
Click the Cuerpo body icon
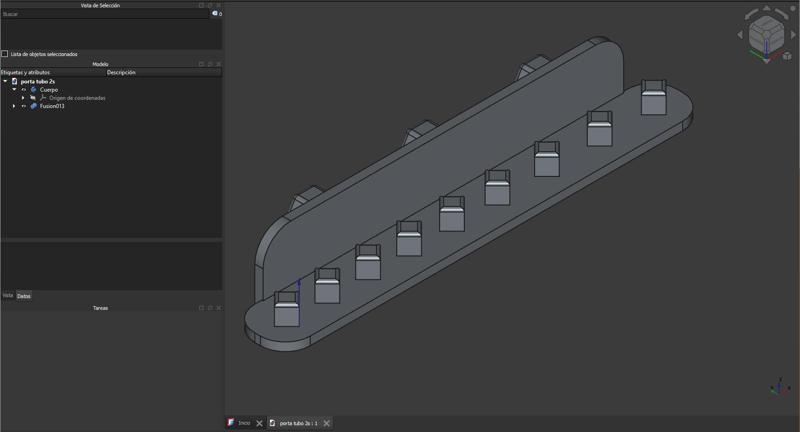point(34,89)
